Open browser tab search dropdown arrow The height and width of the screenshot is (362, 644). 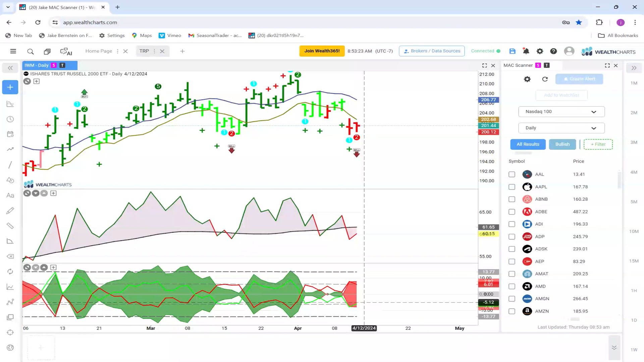point(8,7)
